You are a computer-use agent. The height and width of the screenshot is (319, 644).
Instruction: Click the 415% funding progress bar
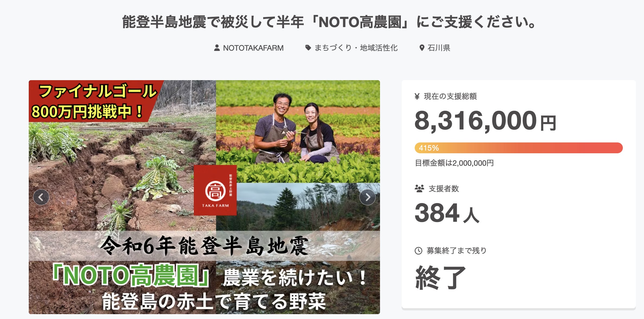(519, 148)
